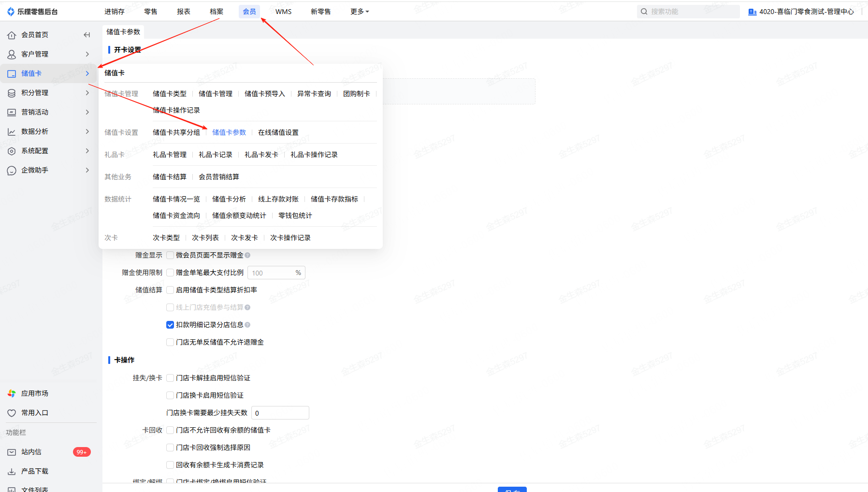Check 微会员页面不显示赠金 checkbox
Viewport: 868px width, 492px height.
pos(170,255)
